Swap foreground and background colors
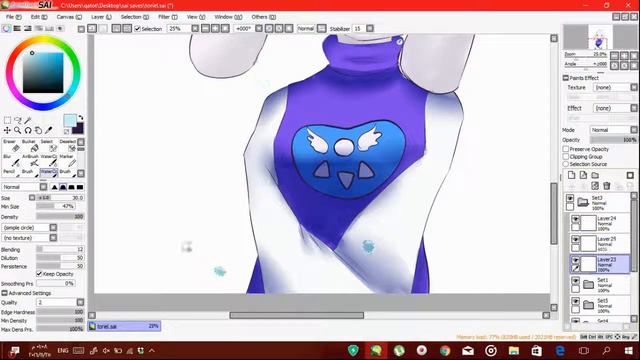 coord(80,118)
